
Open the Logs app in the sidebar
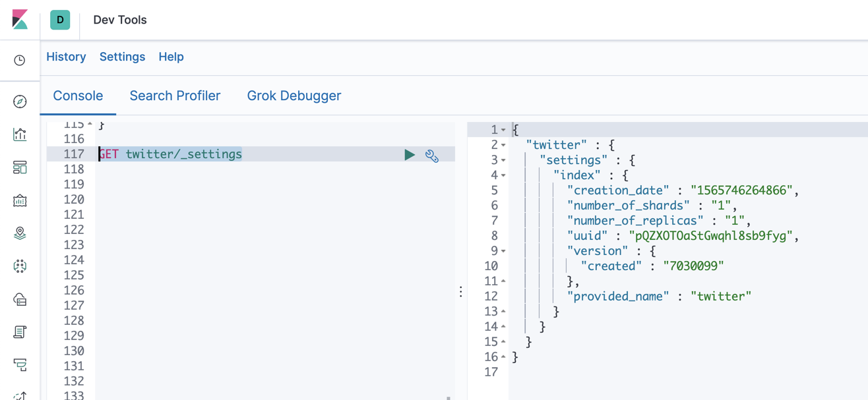pyautogui.click(x=19, y=332)
